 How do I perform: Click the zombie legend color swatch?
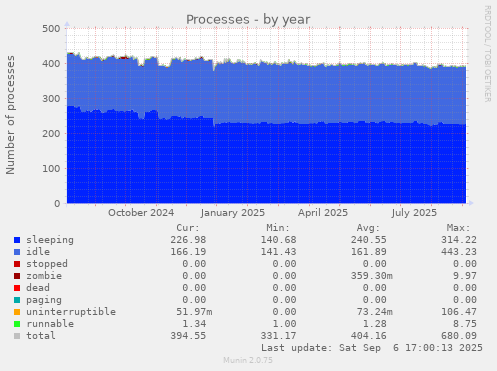tap(17, 276)
